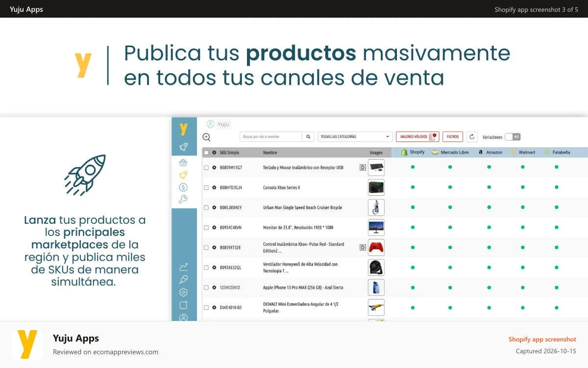Image resolution: width=588 pixels, height=368 pixels.
Task: Click the search magnifier button next to the search field
Action: coord(309,137)
